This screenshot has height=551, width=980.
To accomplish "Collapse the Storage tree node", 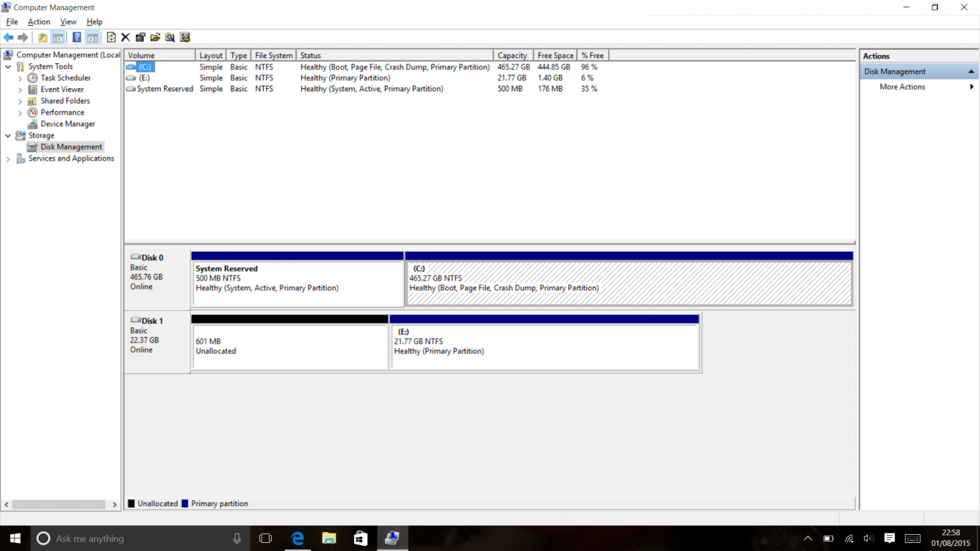I will tap(7, 135).
